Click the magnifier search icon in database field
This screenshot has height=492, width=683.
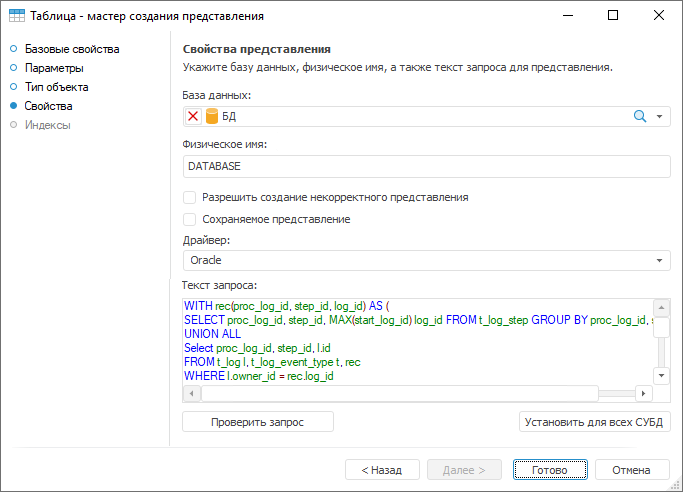click(640, 116)
